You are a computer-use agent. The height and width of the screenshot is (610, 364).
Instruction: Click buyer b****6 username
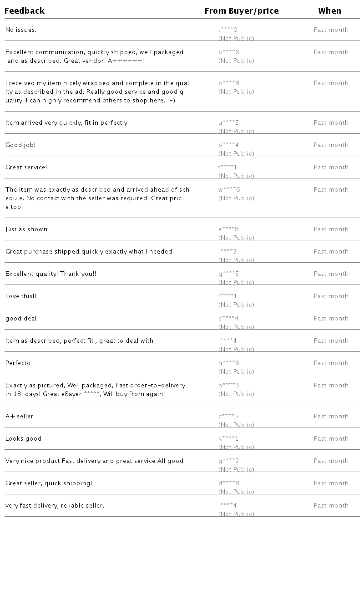point(228,52)
